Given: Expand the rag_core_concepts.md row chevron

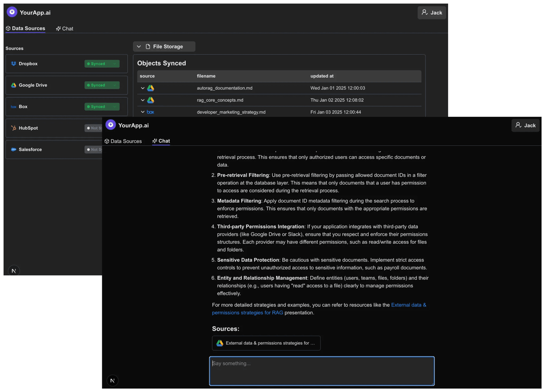Looking at the screenshot, I should click(x=143, y=100).
